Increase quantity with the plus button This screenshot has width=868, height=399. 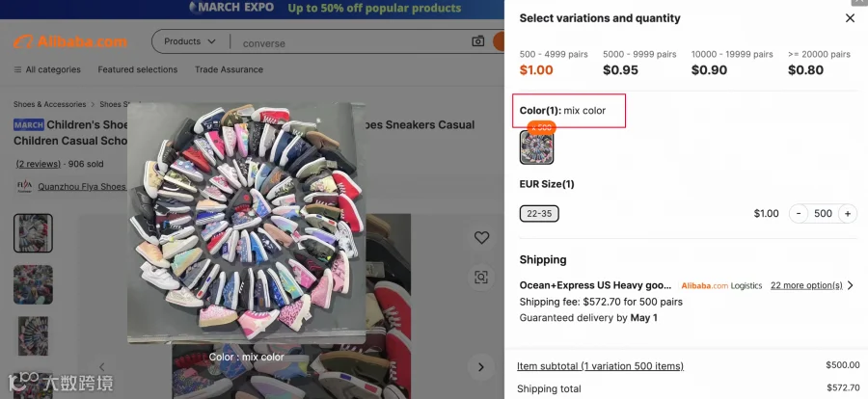(x=848, y=214)
